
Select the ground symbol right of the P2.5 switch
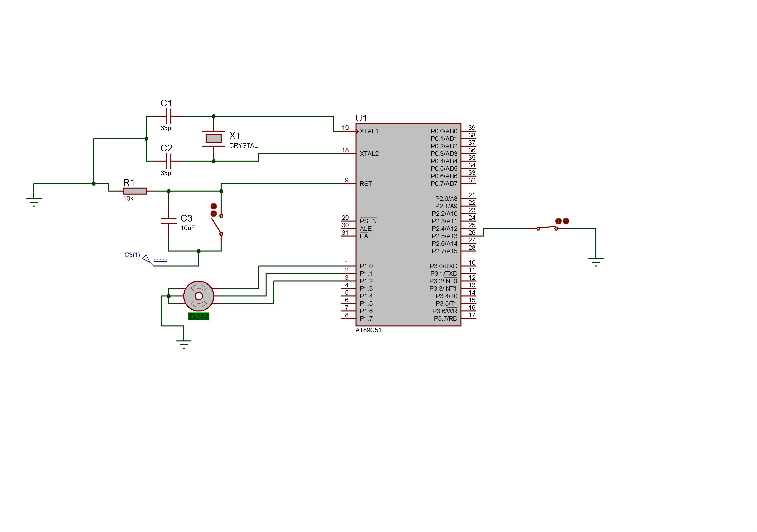coord(596,262)
